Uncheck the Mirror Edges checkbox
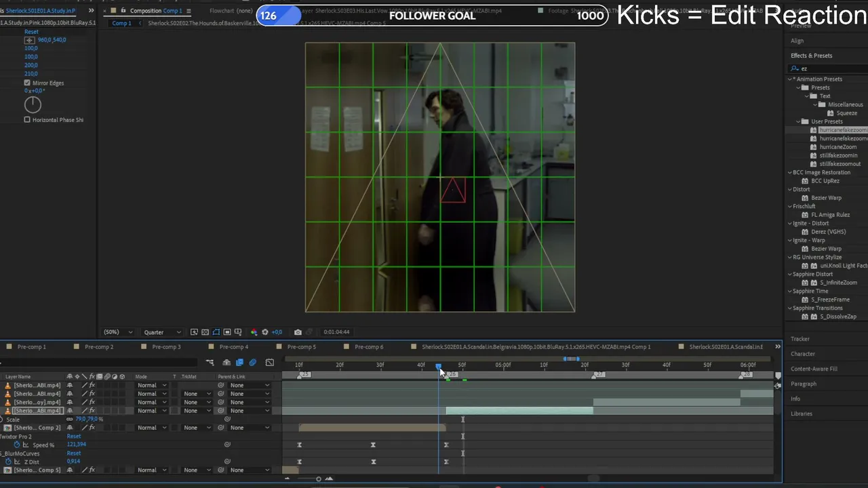This screenshot has height=488, width=868. [27, 83]
